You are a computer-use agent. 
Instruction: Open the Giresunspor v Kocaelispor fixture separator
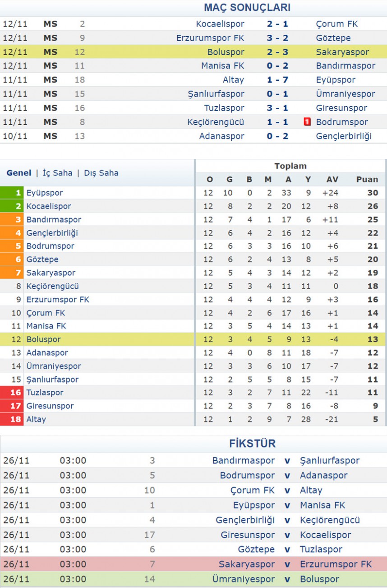pyautogui.click(x=287, y=535)
